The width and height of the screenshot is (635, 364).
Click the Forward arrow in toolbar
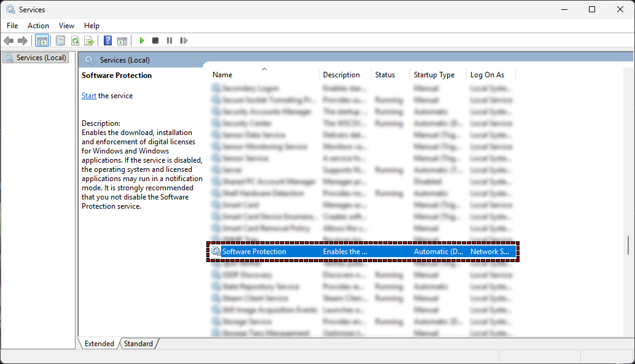point(23,41)
